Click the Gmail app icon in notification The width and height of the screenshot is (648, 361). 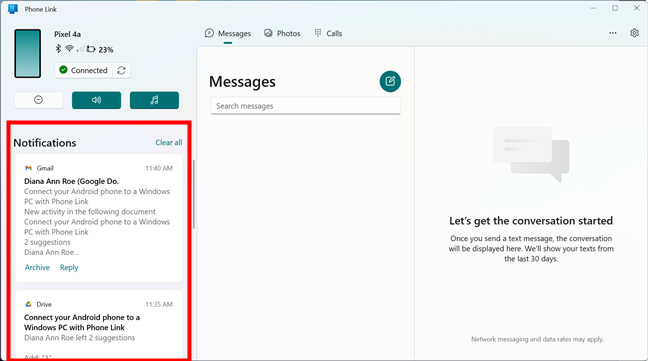[29, 168]
